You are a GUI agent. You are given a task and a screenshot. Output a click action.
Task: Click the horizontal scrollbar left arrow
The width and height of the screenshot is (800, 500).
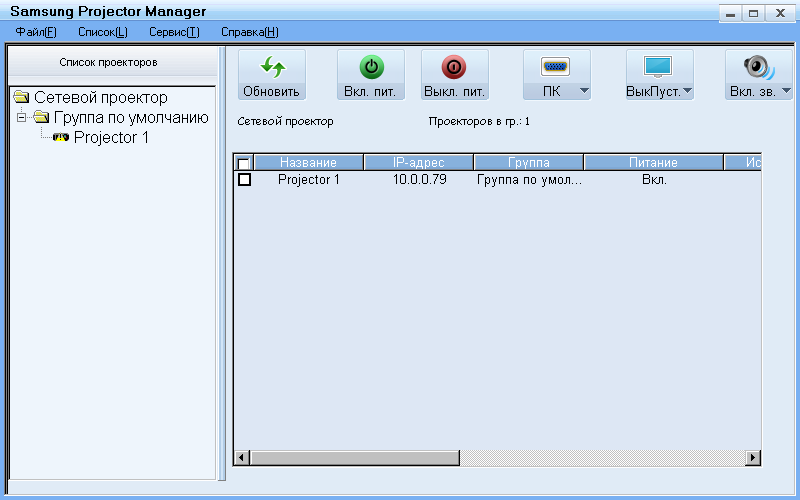pos(242,458)
